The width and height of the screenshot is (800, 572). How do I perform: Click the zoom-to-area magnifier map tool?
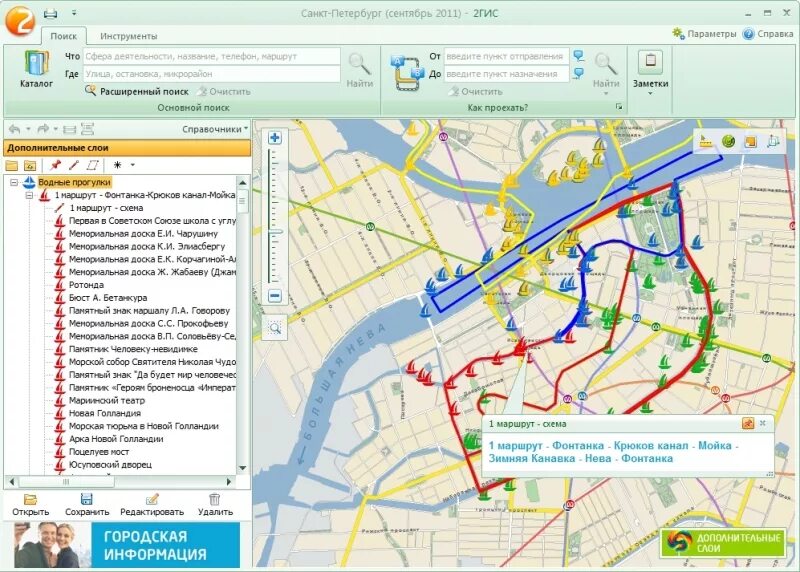click(x=275, y=328)
